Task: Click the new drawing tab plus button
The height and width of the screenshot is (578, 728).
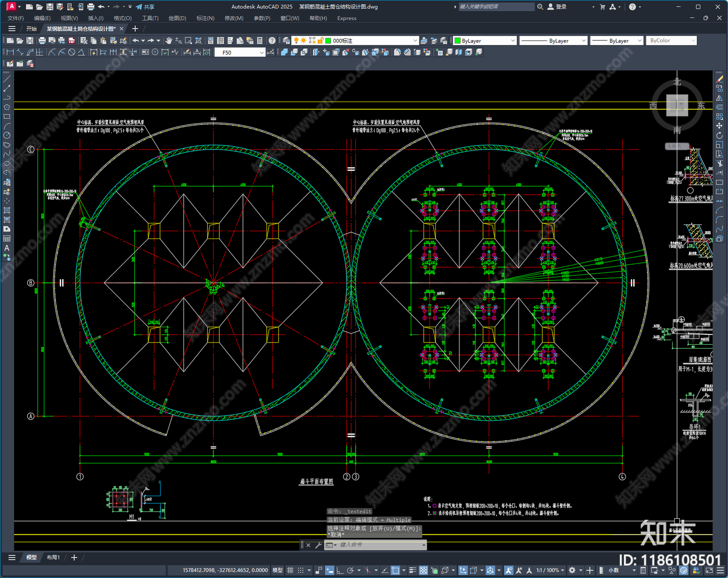Action: point(135,29)
